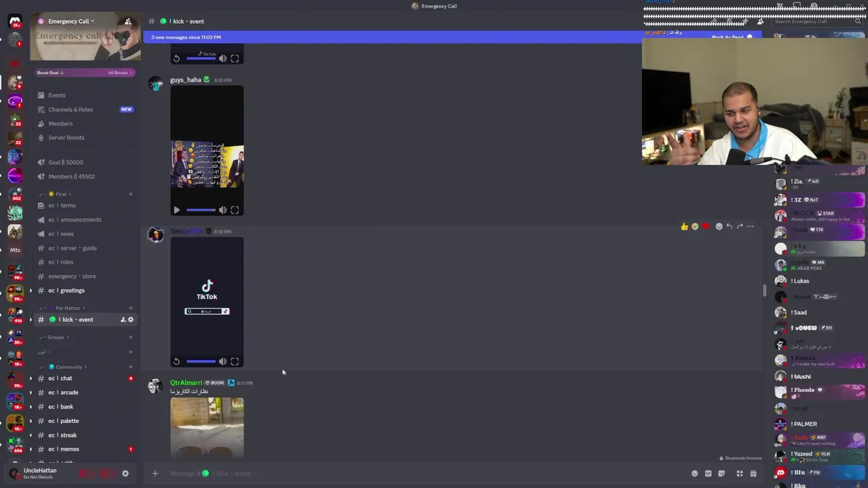Viewport: 868px width, 488px height.
Task: Expand threads arrow beside ec | chat
Action: click(x=30, y=378)
